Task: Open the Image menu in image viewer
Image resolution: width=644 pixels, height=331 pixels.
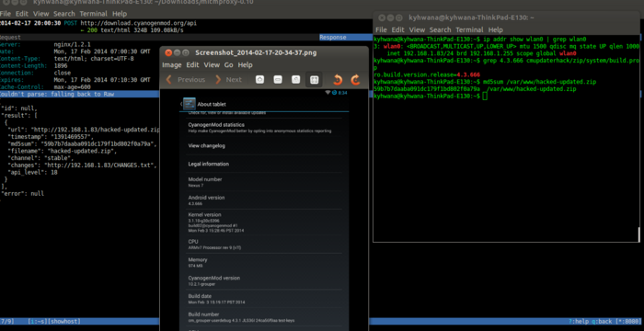Action: point(172,65)
